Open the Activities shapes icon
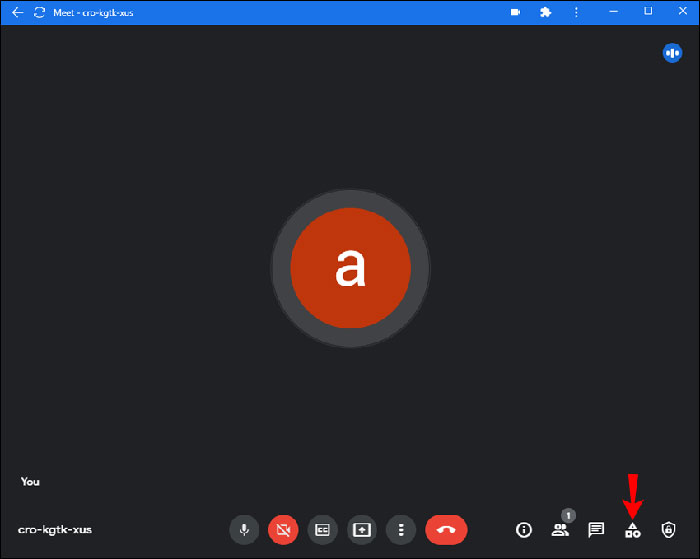This screenshot has width=700, height=559. (632, 530)
